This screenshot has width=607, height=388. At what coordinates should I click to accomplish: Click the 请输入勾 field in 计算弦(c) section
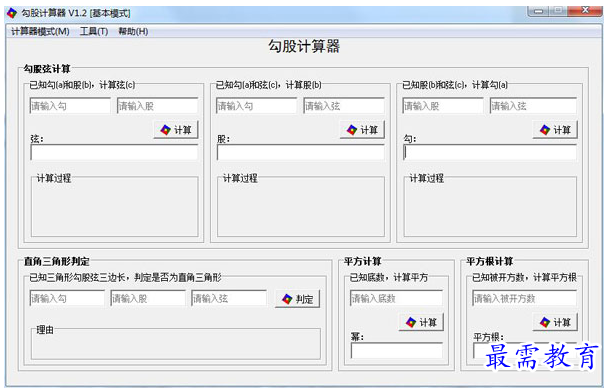(x=70, y=106)
